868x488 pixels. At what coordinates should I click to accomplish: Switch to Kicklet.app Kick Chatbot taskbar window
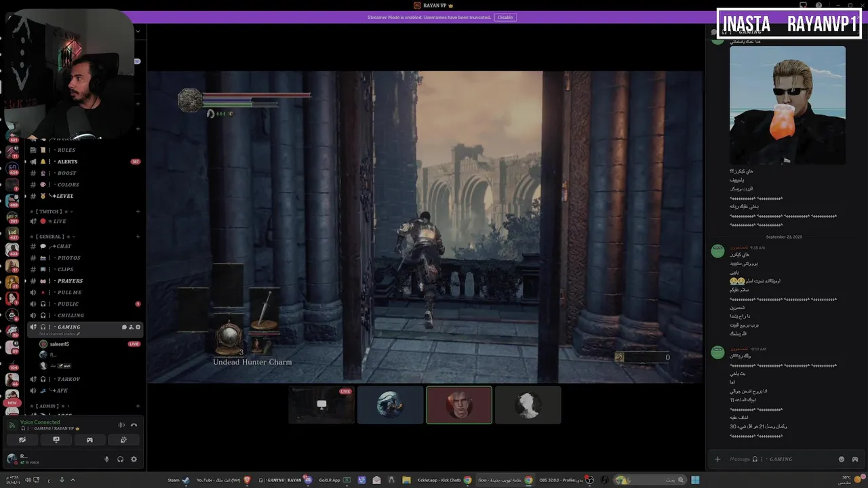(x=444, y=480)
